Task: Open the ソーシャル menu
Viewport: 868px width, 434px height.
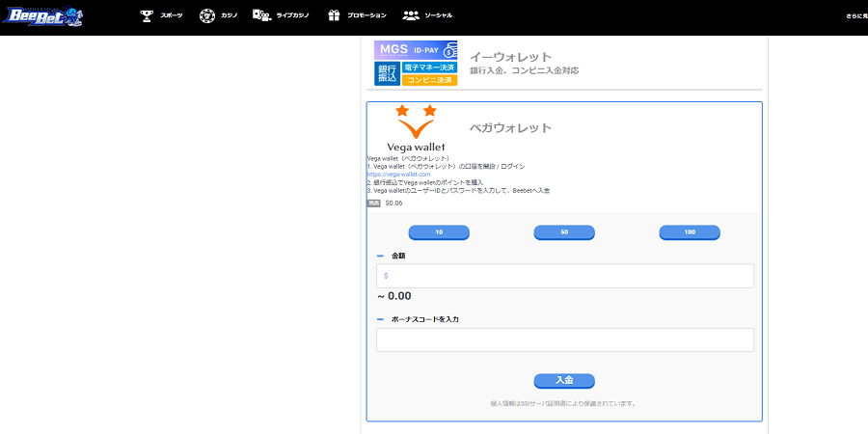Action: (439, 16)
